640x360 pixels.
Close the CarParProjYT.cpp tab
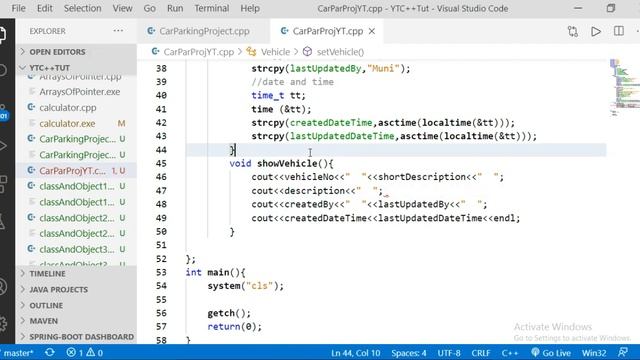coord(372,31)
